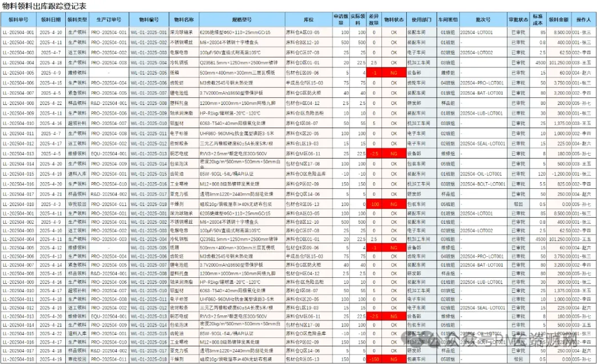The image size is (597, 364).
Task: Click 超领补料 in row dated 2025-4-16
Action: click(77, 123)
